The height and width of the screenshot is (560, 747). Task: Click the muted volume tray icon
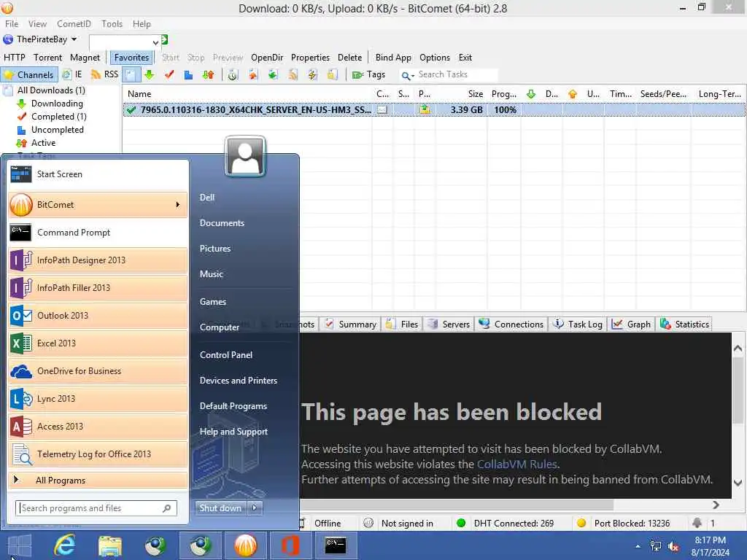(x=673, y=547)
